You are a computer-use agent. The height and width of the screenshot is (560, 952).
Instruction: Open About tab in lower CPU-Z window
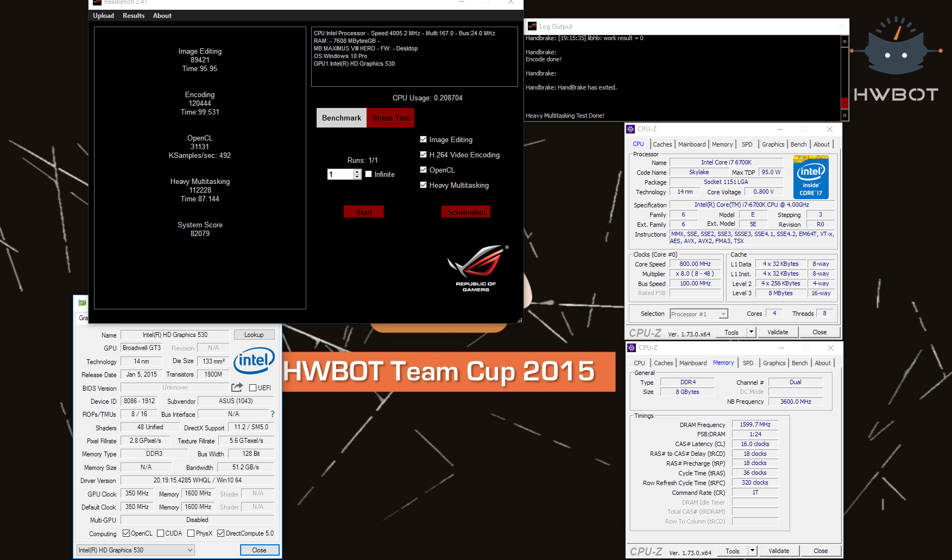tap(823, 363)
